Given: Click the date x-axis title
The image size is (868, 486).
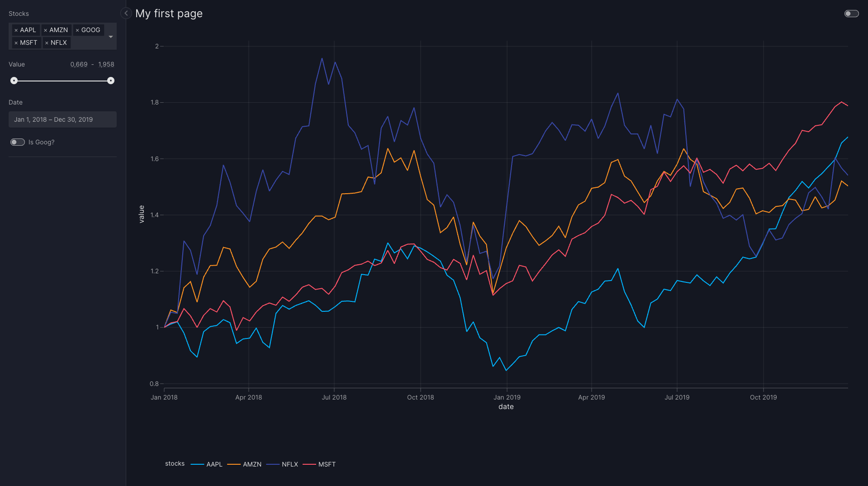Looking at the screenshot, I should tap(506, 407).
